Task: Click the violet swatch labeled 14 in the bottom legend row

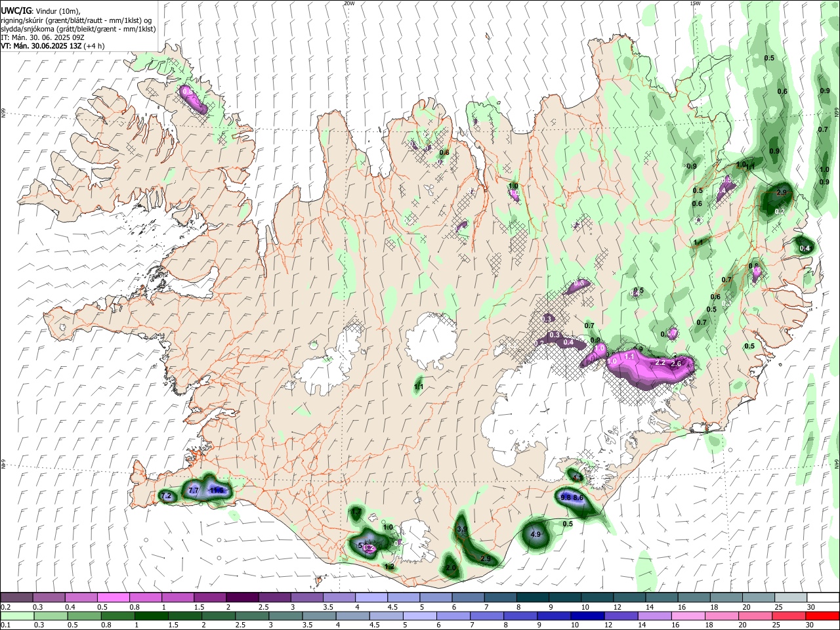Action: click(x=654, y=616)
